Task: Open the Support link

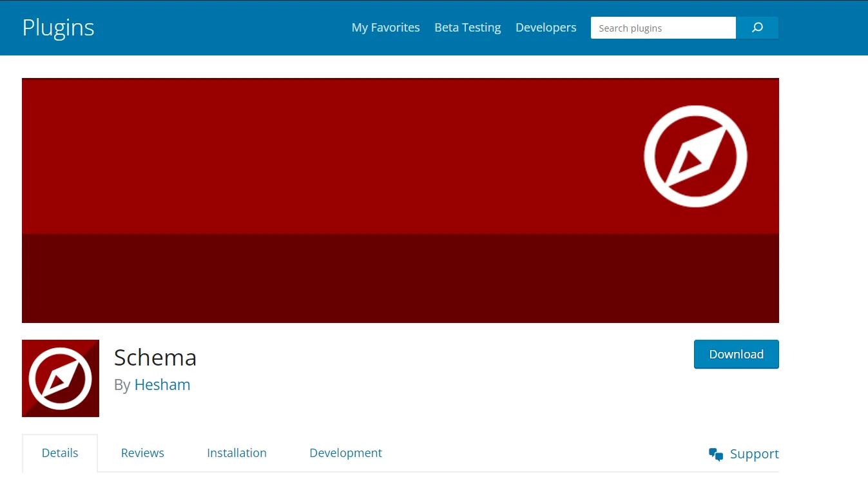Action: [754, 454]
